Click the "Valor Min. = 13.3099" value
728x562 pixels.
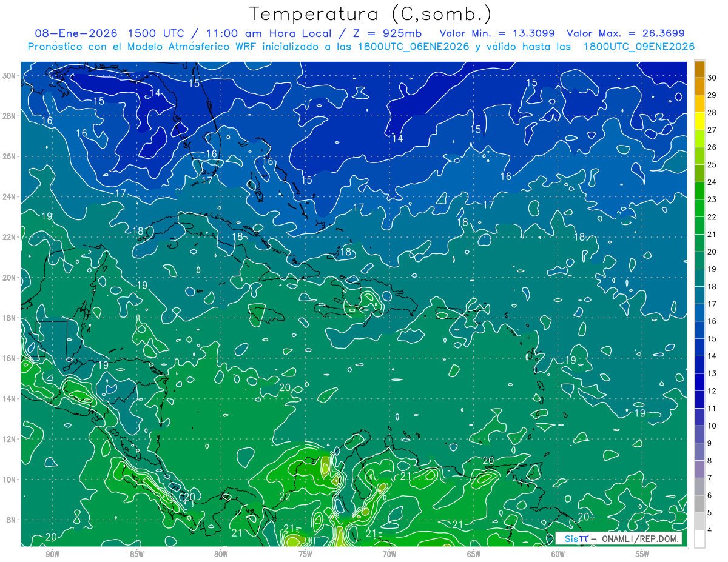496,33
